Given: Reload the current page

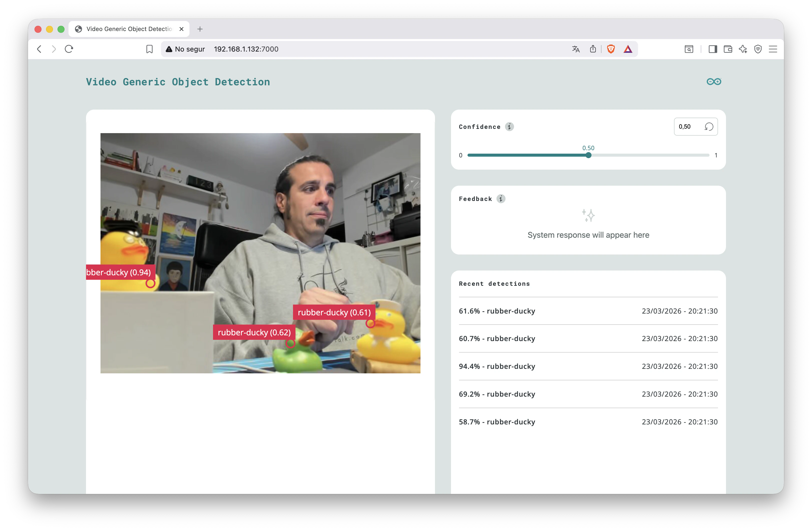Looking at the screenshot, I should tap(69, 49).
